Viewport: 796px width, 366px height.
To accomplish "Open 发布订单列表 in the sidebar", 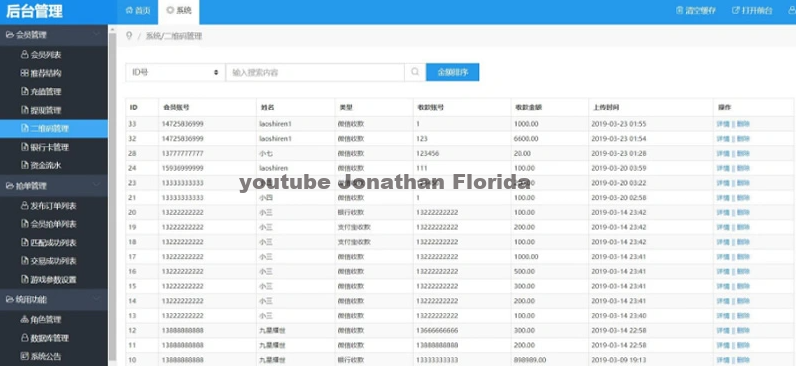I will click(x=48, y=206).
